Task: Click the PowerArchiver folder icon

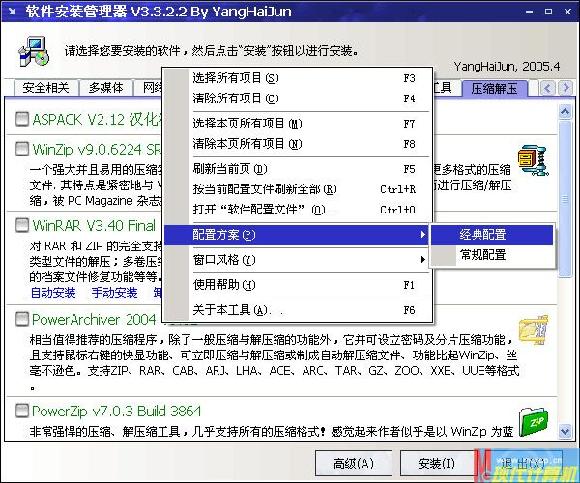Action: pos(533,330)
